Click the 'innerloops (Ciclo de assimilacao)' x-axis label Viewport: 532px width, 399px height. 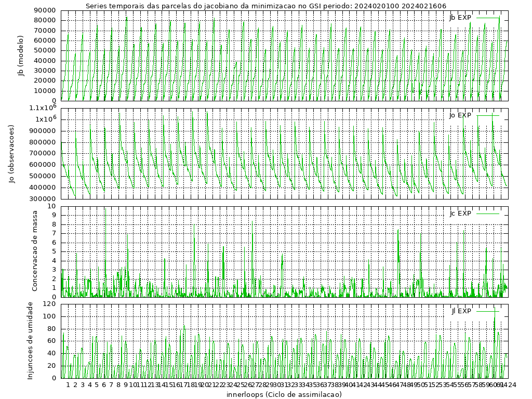click(284, 394)
